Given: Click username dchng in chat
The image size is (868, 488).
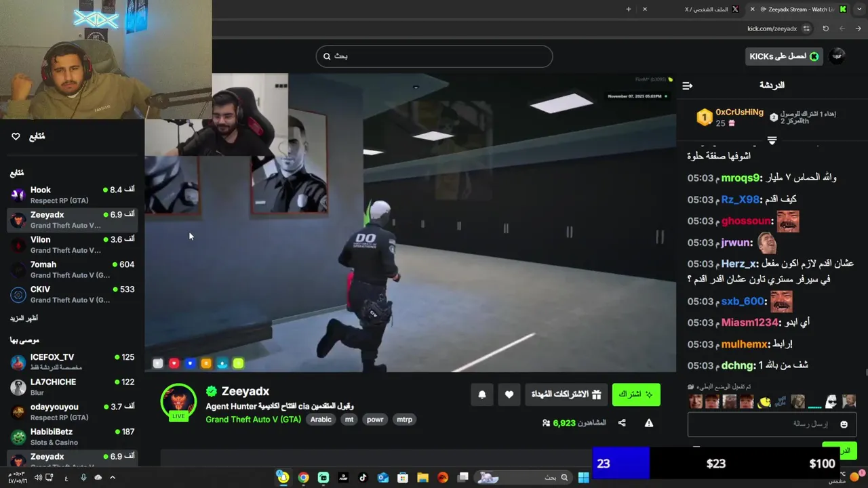Looking at the screenshot, I should [738, 365].
